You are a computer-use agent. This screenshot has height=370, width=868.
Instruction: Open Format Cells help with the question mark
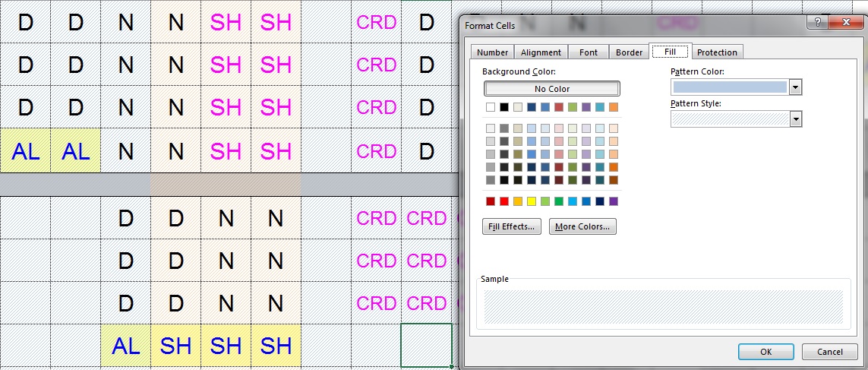817,22
